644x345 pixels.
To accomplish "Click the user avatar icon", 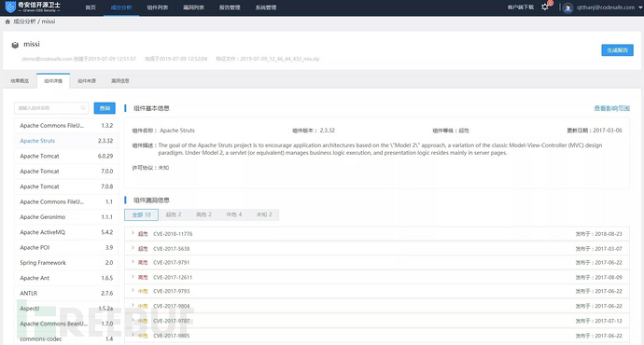I will pos(568,7).
